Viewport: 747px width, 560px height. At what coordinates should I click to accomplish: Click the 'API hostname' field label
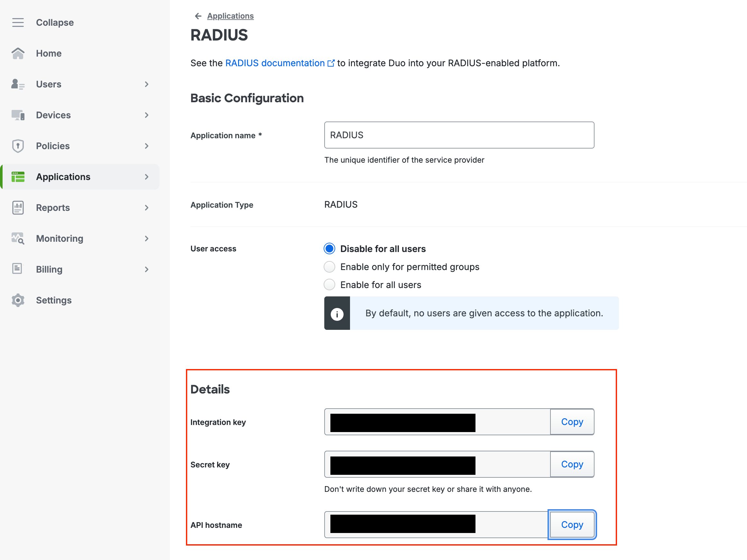click(216, 525)
